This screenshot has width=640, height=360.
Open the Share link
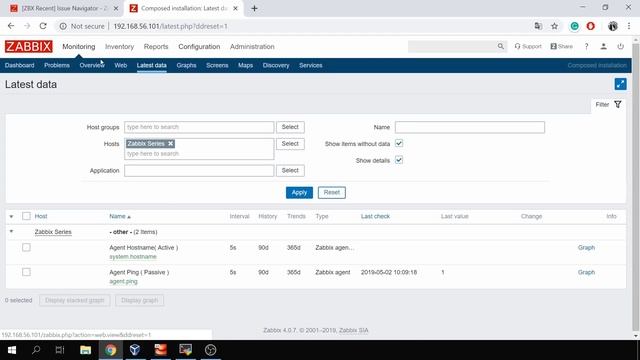point(562,47)
